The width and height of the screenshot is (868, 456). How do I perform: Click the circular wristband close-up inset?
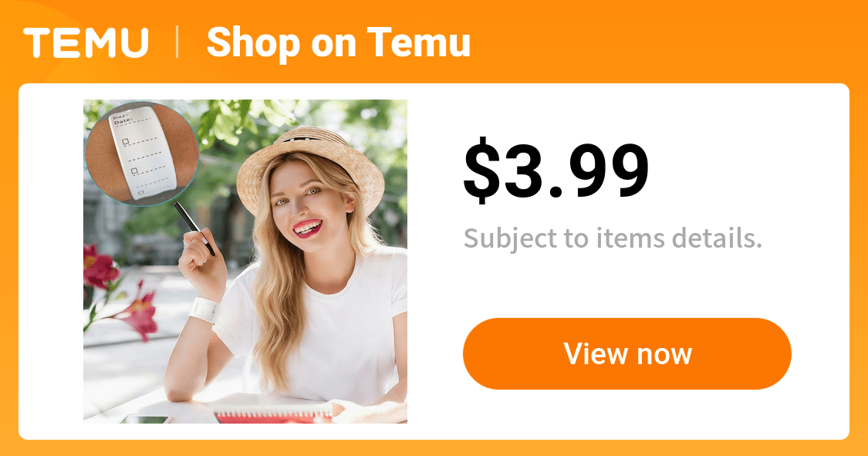(142, 154)
